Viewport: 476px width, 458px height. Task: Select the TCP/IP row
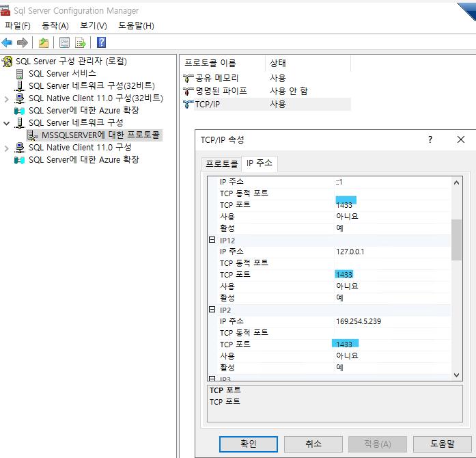(266, 104)
